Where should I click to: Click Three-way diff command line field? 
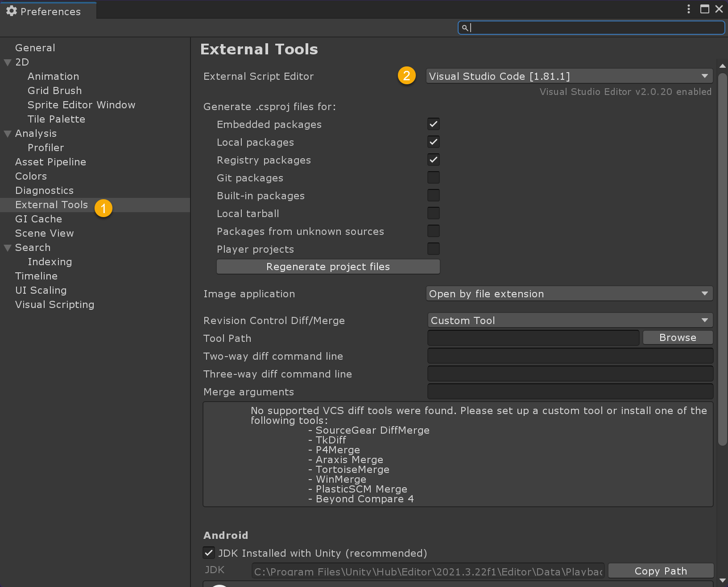(x=570, y=374)
